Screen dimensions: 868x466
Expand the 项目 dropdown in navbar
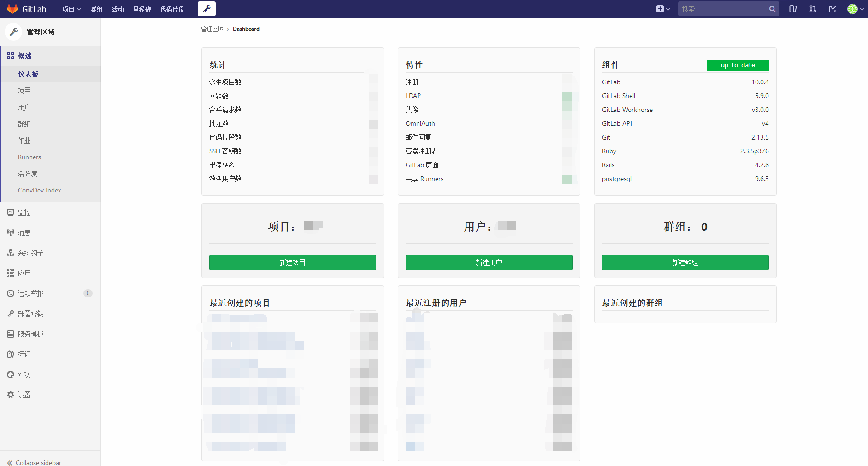click(72, 9)
